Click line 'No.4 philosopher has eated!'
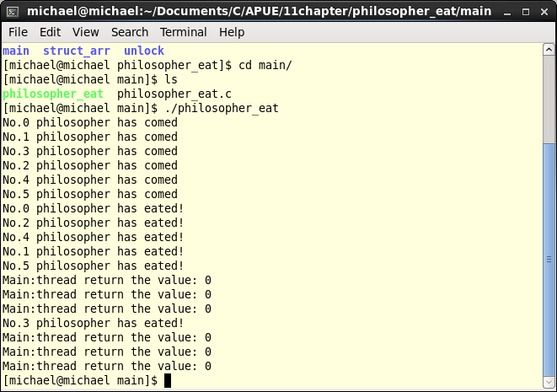557x392 pixels. point(94,237)
